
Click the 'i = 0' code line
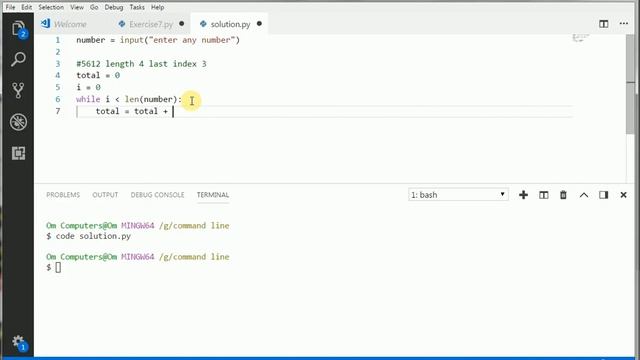88,87
